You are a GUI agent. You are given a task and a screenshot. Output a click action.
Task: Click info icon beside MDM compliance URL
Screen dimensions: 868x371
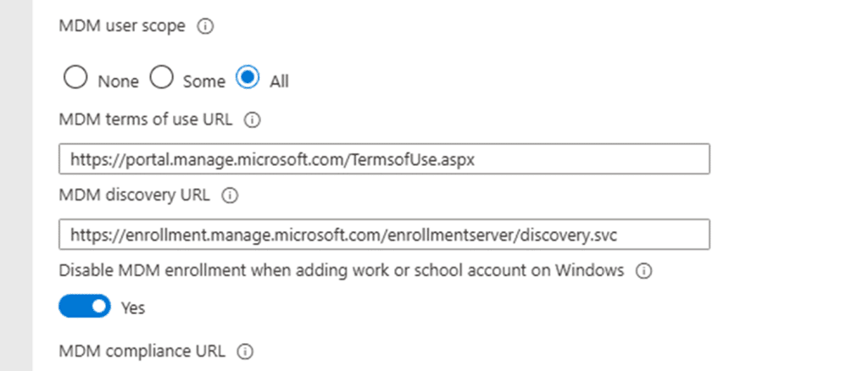pos(245,351)
